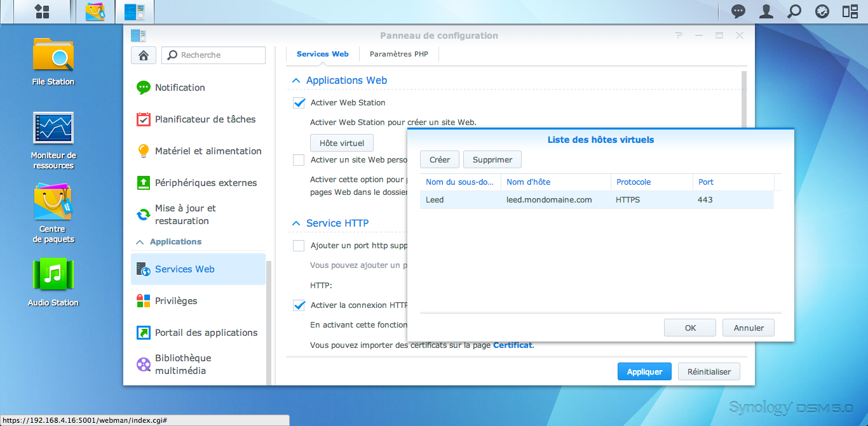Open the user account options icon
Viewport: 868px width, 426px height.
click(767, 11)
